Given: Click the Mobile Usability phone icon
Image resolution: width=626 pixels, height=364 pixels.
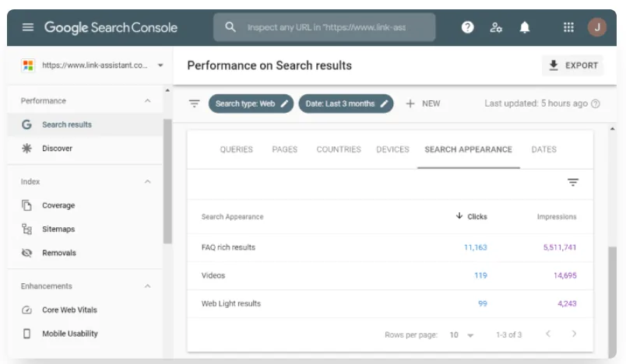Looking at the screenshot, I should (x=26, y=334).
